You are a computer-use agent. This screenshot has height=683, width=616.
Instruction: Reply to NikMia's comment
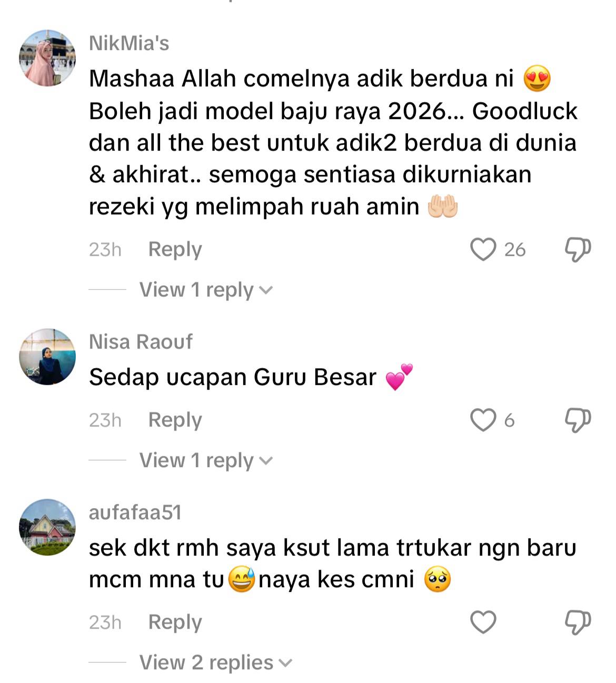(175, 250)
